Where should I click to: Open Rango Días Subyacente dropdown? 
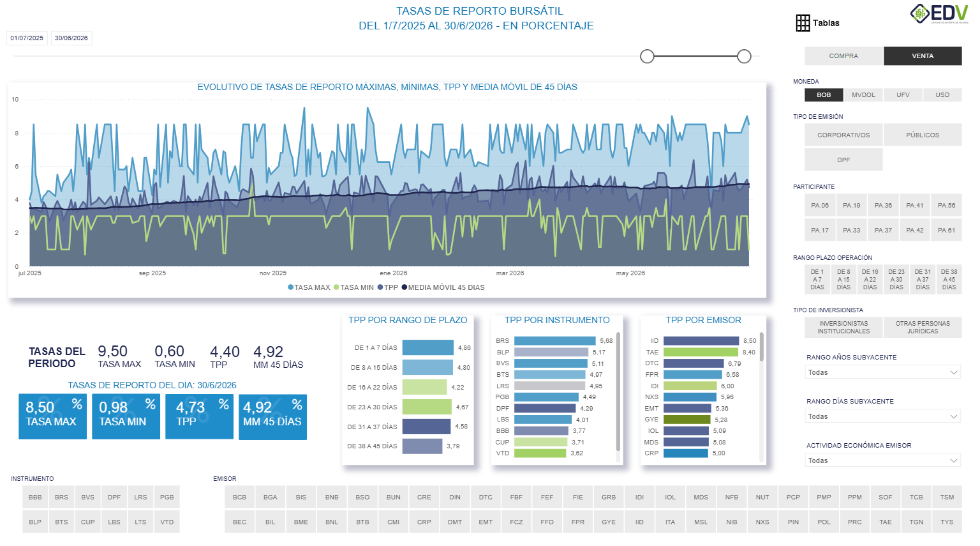[883, 416]
